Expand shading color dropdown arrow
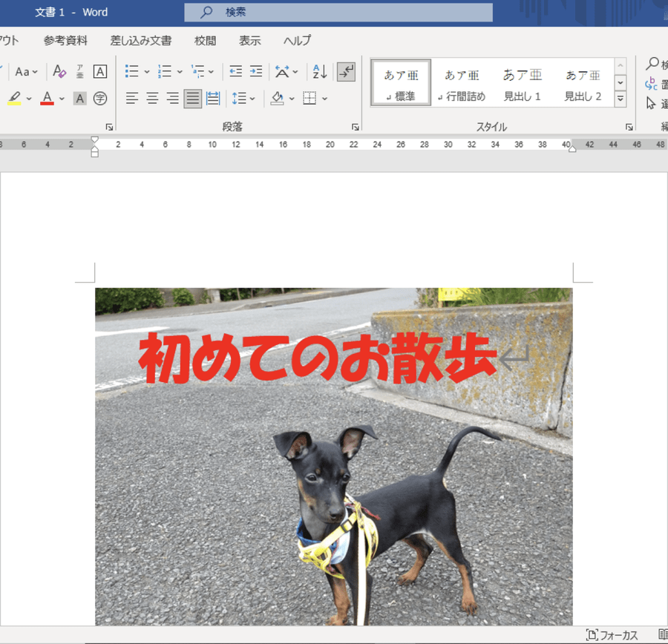 point(292,99)
